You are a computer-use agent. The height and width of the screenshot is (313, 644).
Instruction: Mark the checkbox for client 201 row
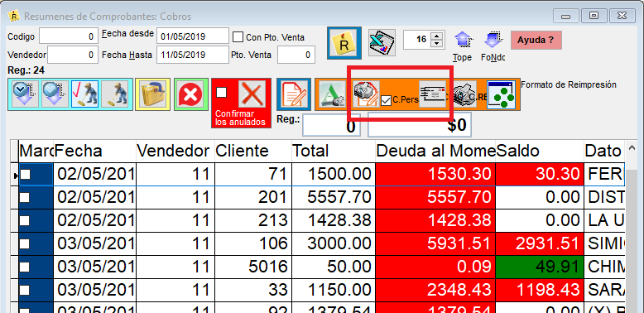point(25,198)
